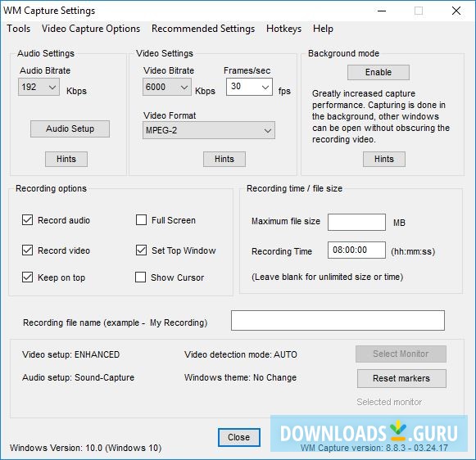
Task: Expand the Video Bitrate dropdown
Action: pyautogui.click(x=167, y=87)
